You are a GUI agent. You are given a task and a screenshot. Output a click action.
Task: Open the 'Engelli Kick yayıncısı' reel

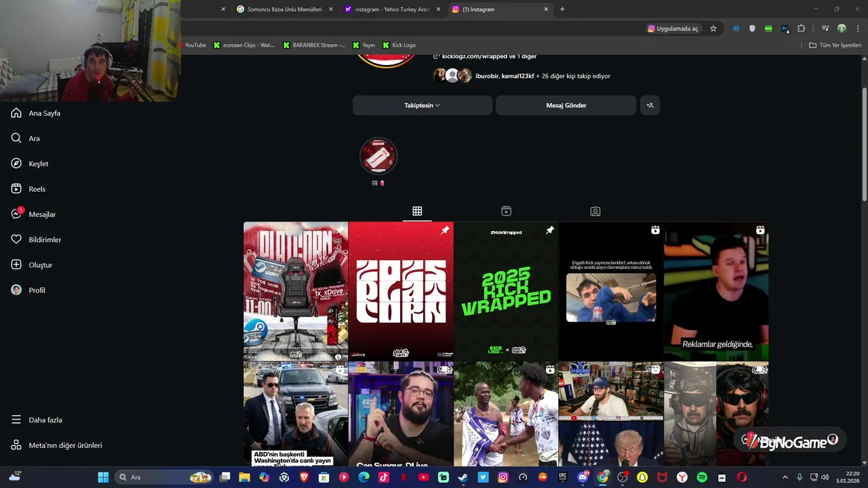point(611,291)
